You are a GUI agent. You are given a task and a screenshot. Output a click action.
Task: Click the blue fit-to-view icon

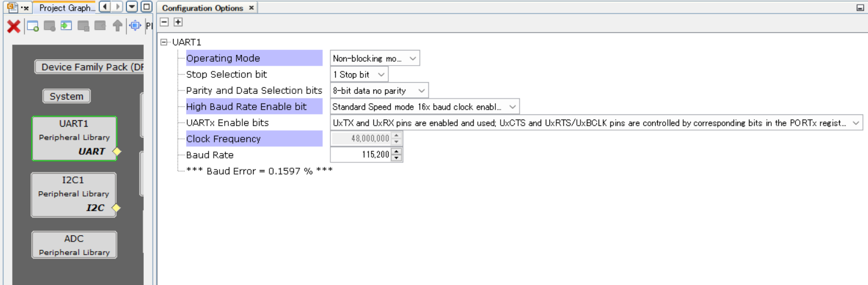point(135,26)
